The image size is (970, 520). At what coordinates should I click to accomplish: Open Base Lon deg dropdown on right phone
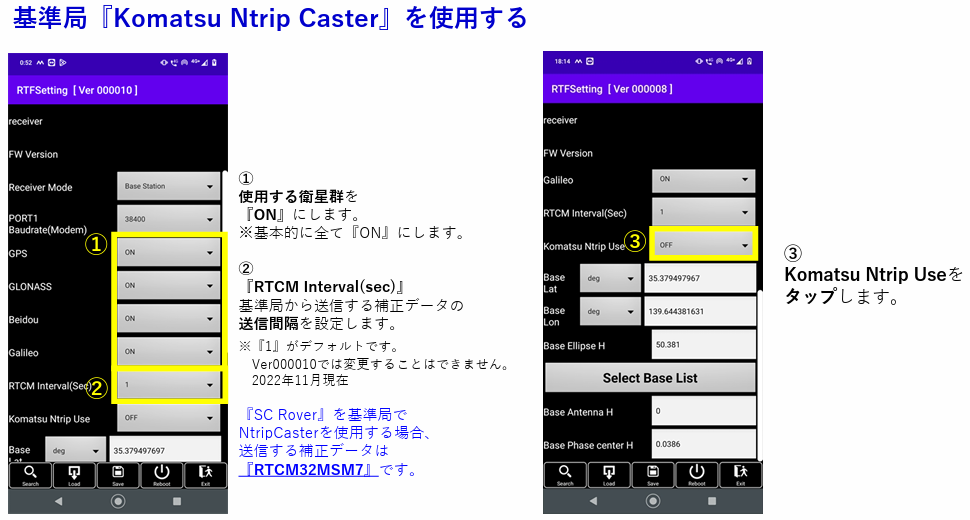[x=610, y=312]
